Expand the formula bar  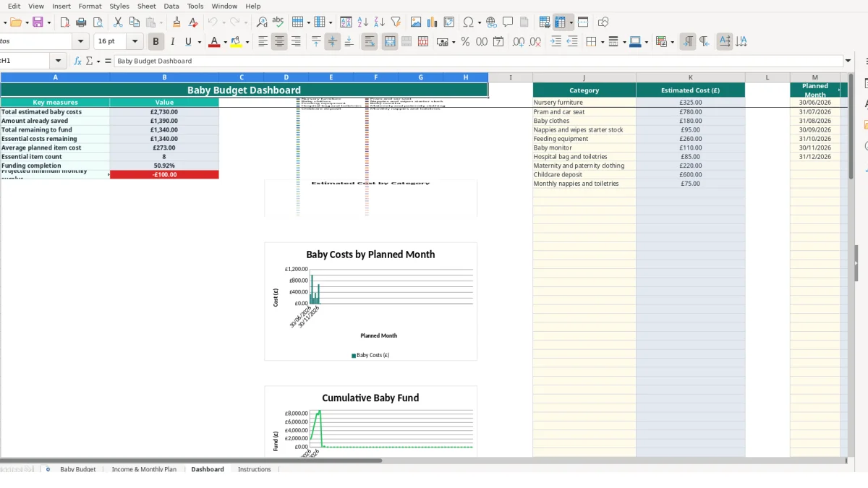(848, 61)
